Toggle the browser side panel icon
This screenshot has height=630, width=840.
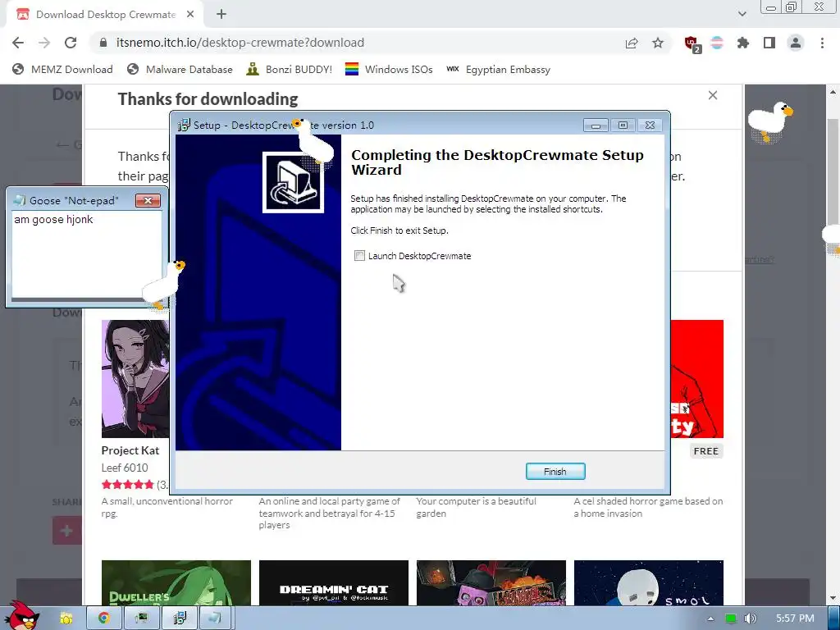(769, 43)
